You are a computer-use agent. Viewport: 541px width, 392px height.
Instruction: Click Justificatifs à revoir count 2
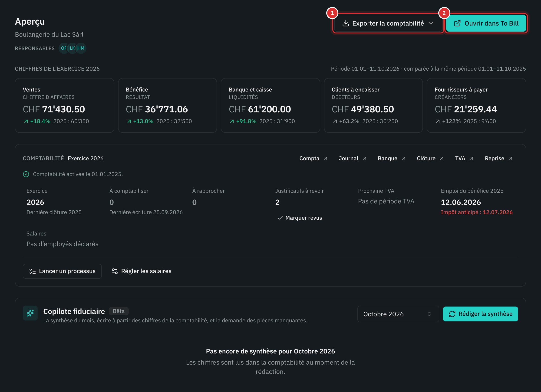coord(277,202)
